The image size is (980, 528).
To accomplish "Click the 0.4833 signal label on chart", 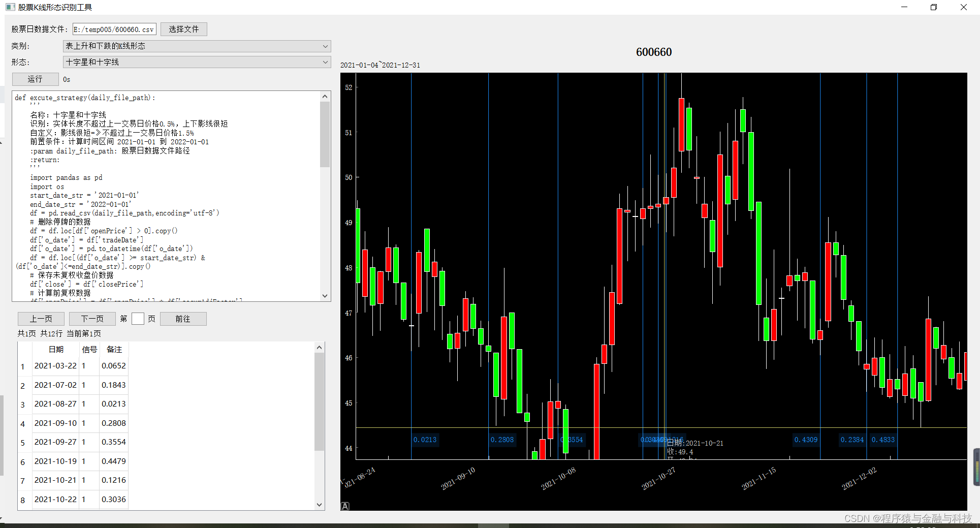I will coord(883,440).
